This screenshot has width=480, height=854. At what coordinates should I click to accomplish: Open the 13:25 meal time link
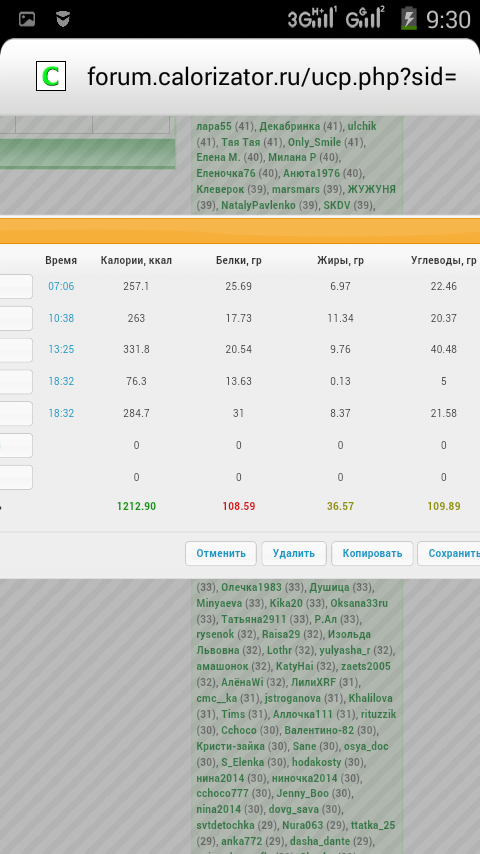(x=61, y=349)
